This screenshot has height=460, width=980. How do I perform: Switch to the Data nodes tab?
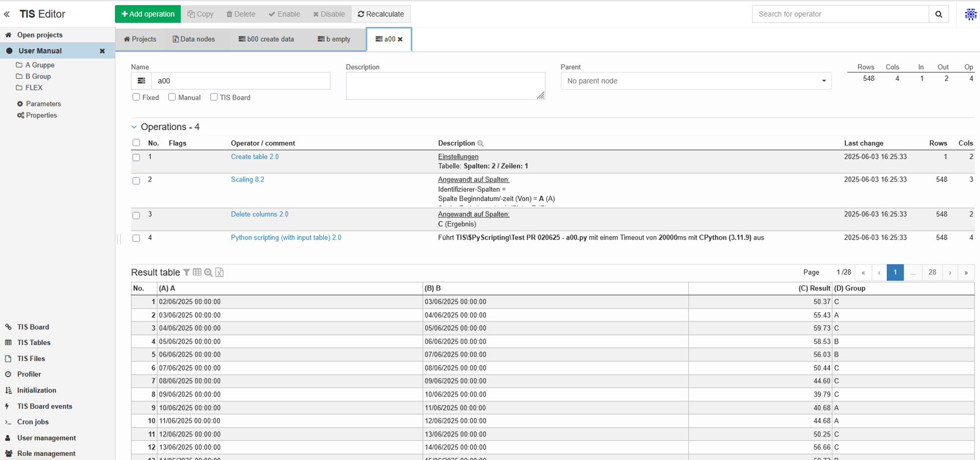(x=194, y=39)
